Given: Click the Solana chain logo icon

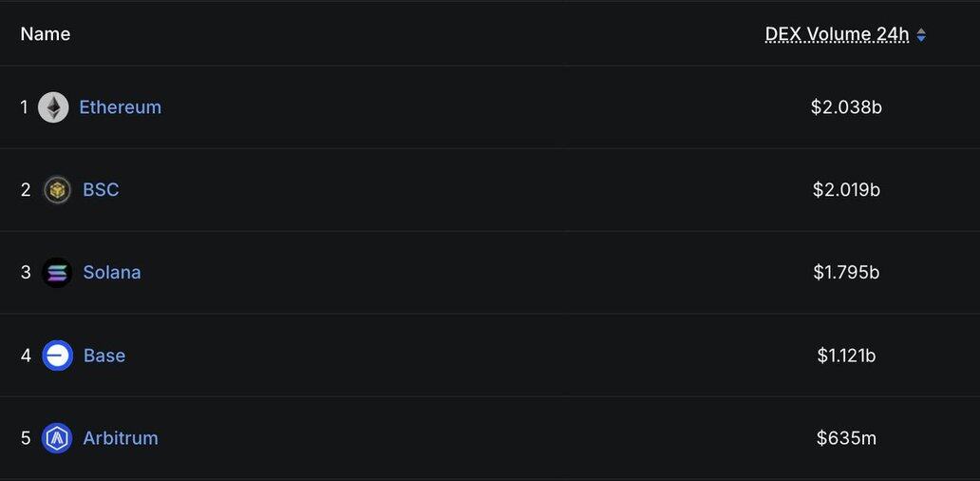Looking at the screenshot, I should coord(57,273).
